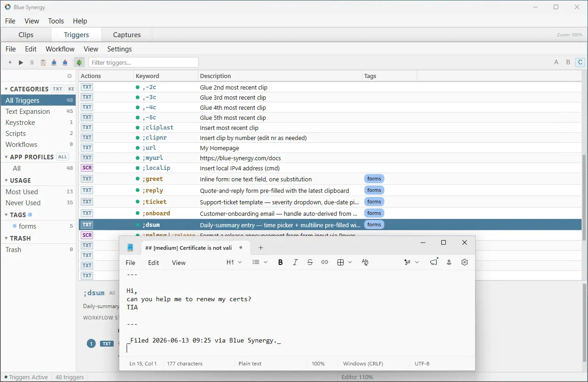The image size is (588, 382).
Task: Click the unsaved-changes dot on the Notepad tab
Action: (x=241, y=247)
